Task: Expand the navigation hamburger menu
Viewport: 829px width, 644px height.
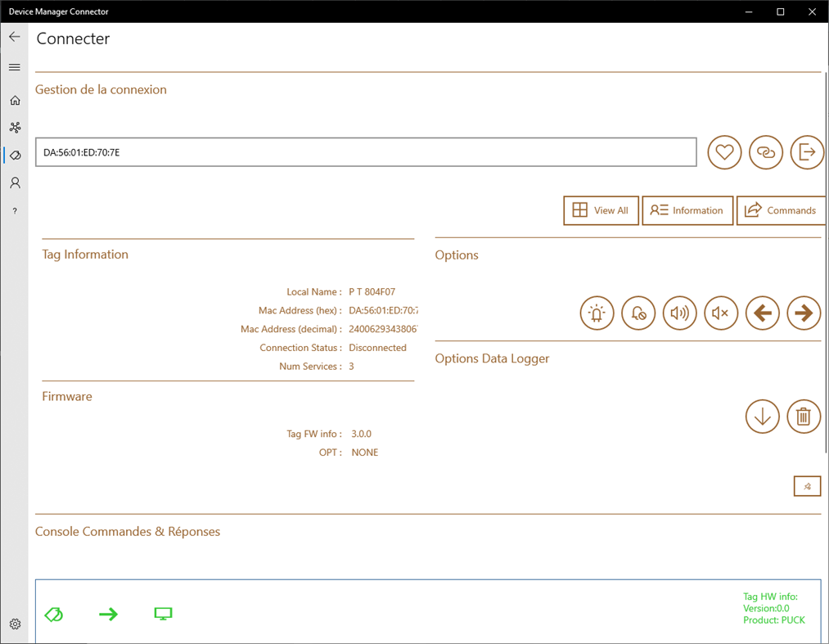Action: (14, 67)
